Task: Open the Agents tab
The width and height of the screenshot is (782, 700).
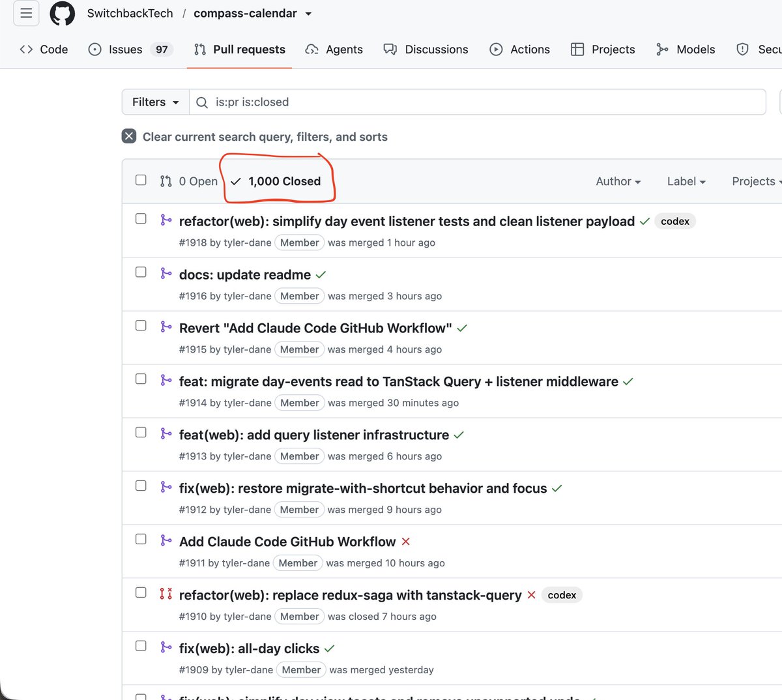Action: 334,50
